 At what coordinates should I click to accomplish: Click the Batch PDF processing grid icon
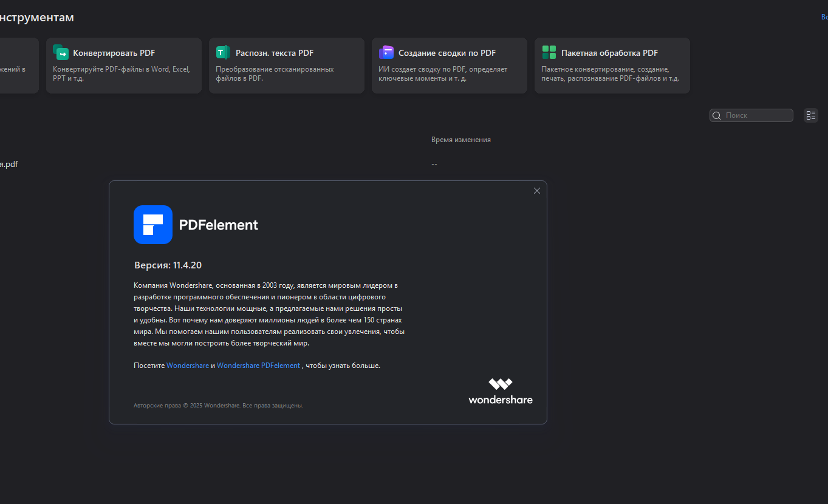point(549,52)
